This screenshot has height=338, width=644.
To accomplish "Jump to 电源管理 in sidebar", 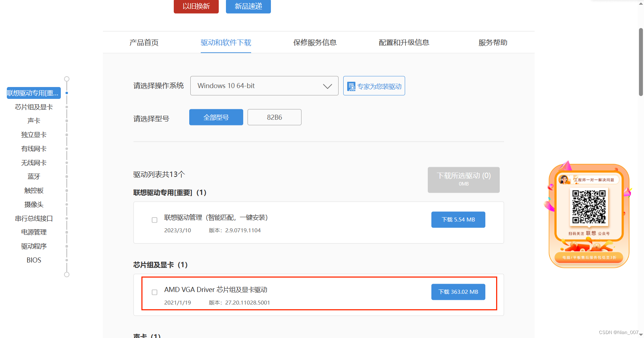I will [34, 232].
